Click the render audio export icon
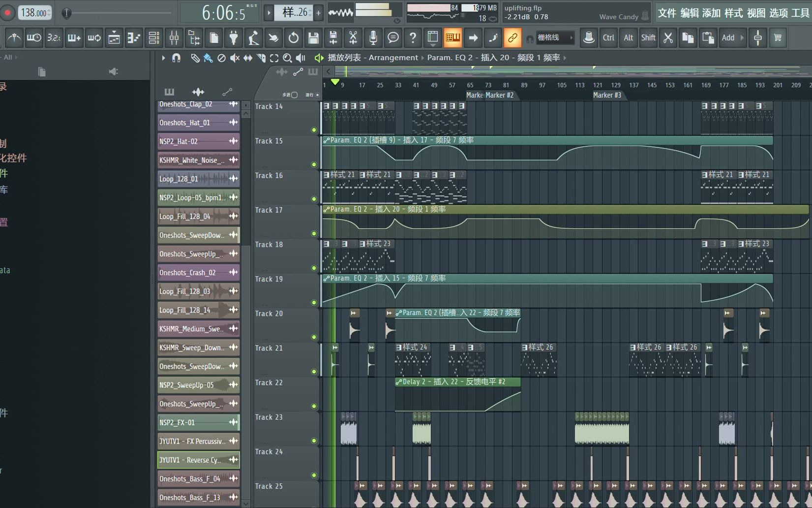The height and width of the screenshot is (508, 812). 333,37
